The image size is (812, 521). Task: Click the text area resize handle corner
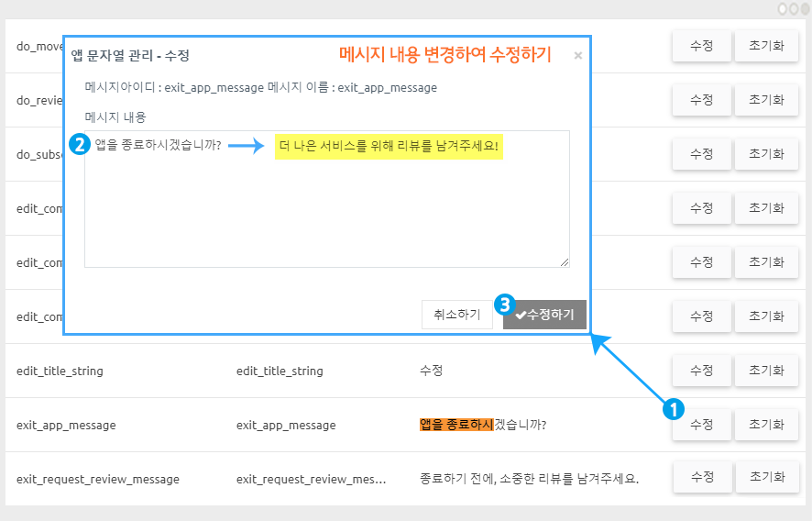pyautogui.click(x=565, y=262)
